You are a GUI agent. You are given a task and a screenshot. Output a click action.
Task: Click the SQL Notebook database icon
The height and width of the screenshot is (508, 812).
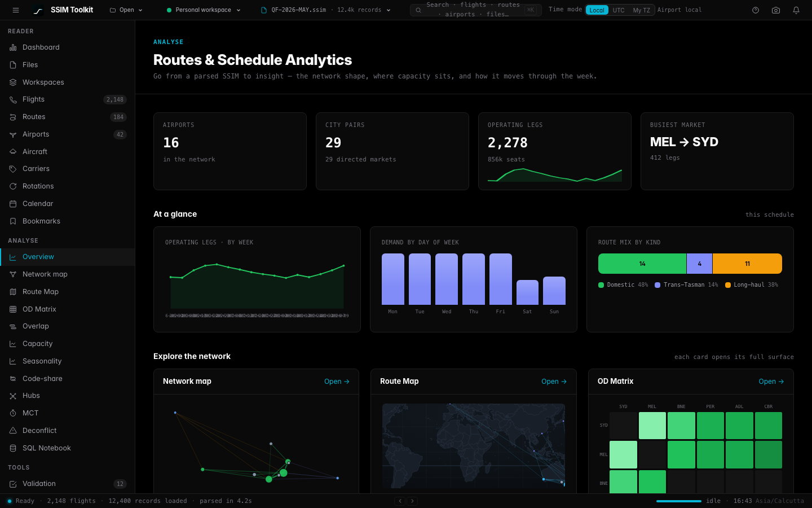[x=13, y=448]
